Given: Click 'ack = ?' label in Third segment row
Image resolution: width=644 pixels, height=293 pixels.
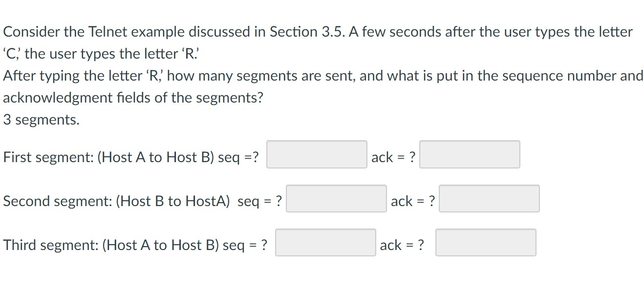Looking at the screenshot, I should pos(402,245).
